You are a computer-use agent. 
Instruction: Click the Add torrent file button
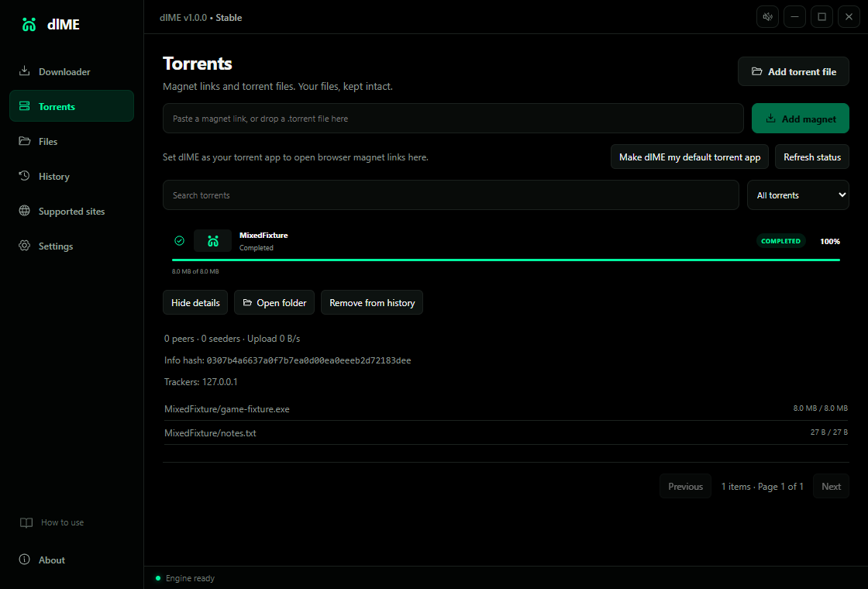794,71
